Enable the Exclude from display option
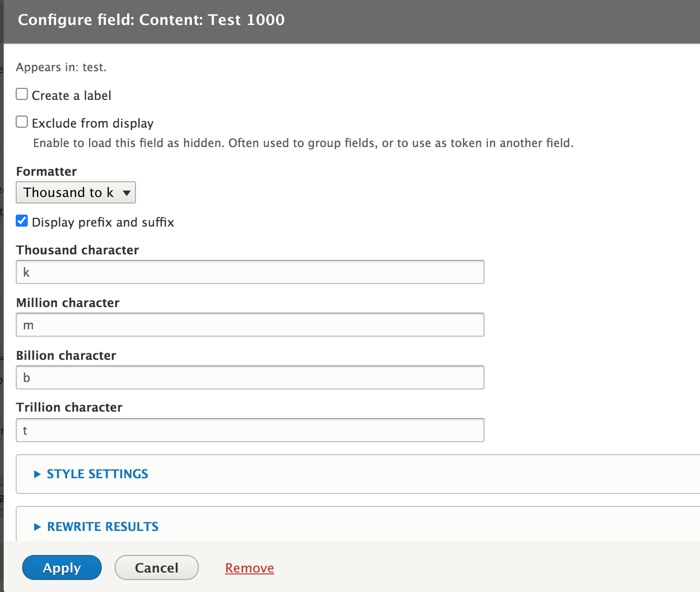 (x=22, y=121)
